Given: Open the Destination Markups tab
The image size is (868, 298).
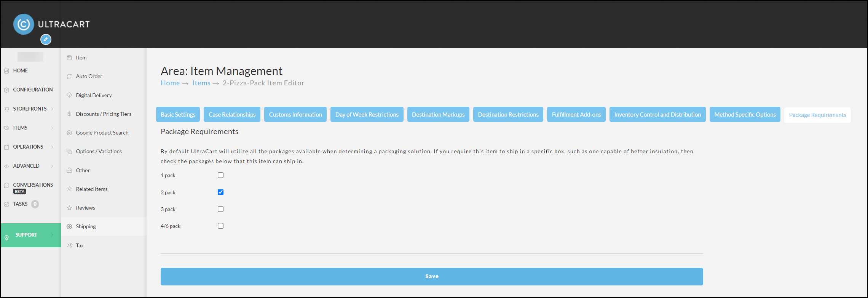Looking at the screenshot, I should (438, 114).
